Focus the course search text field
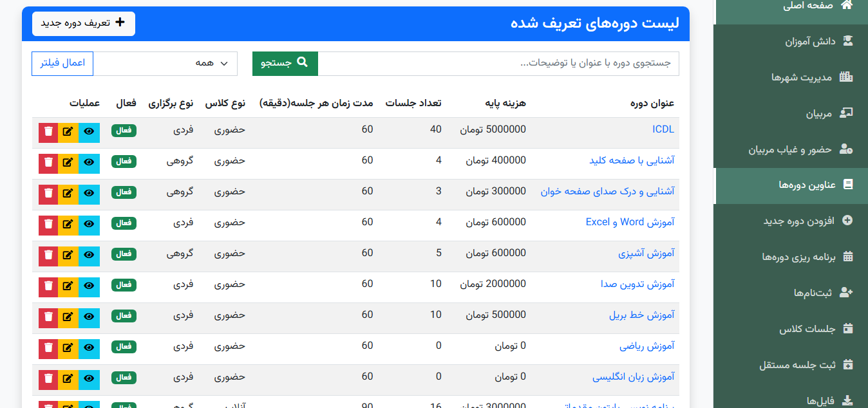Screen dimensions: 868x408 [498, 63]
